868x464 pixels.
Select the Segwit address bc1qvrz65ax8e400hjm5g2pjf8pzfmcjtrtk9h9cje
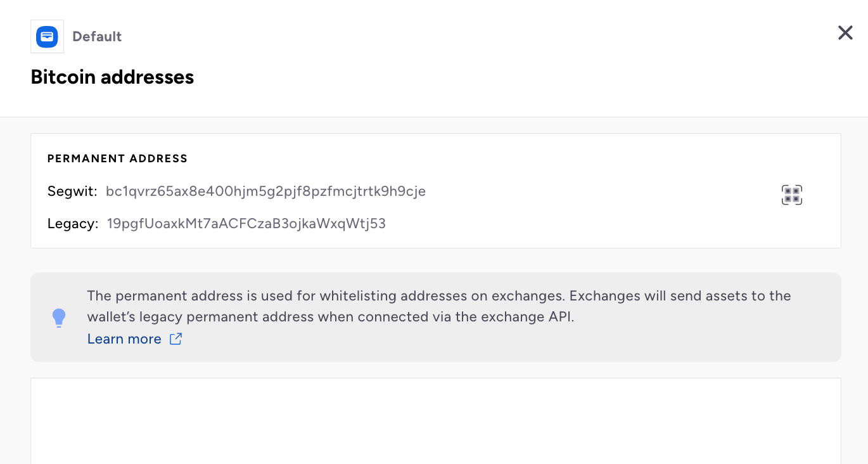coord(265,191)
